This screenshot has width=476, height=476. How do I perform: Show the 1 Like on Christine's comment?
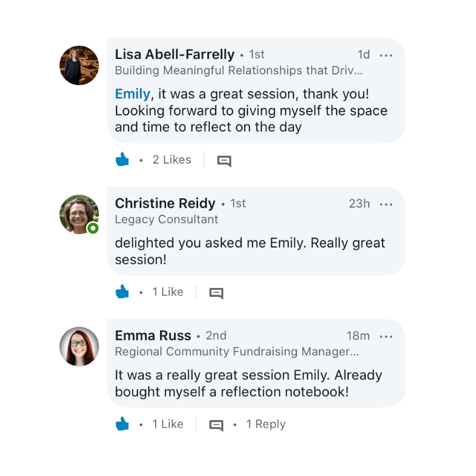[168, 292]
